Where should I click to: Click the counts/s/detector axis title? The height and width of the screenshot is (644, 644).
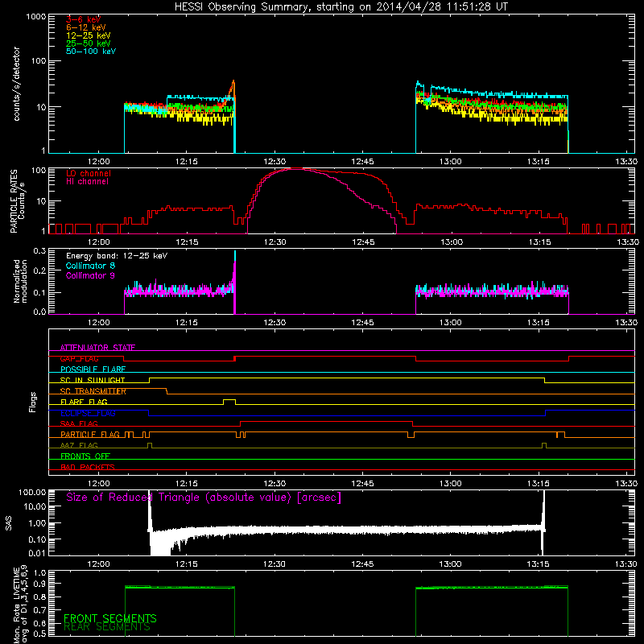16,84
